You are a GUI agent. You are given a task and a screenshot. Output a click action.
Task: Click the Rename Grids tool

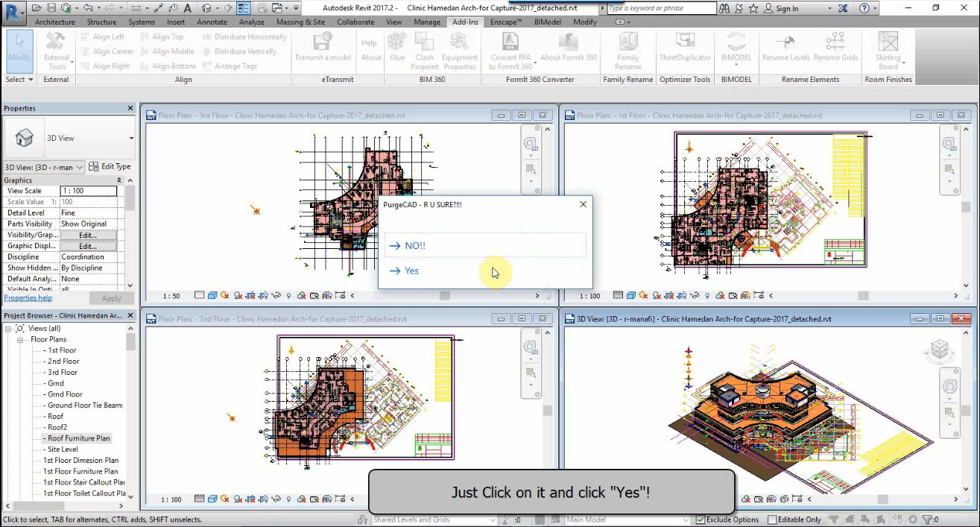point(836,47)
